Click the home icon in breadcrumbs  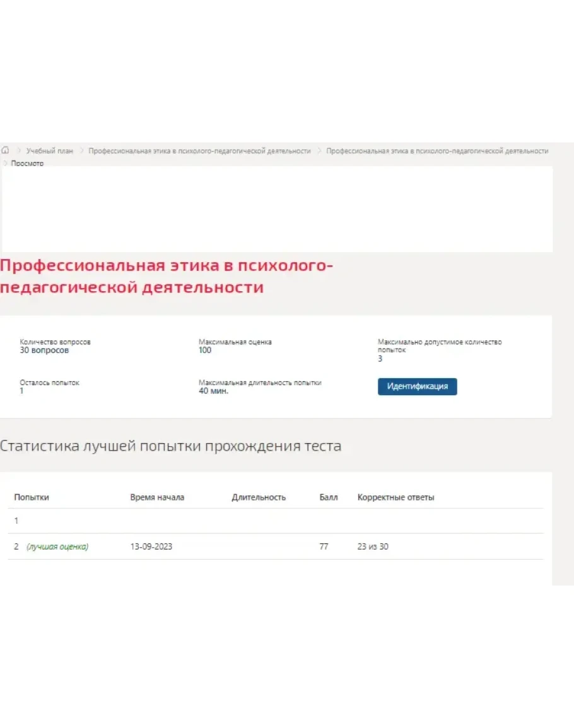6,151
